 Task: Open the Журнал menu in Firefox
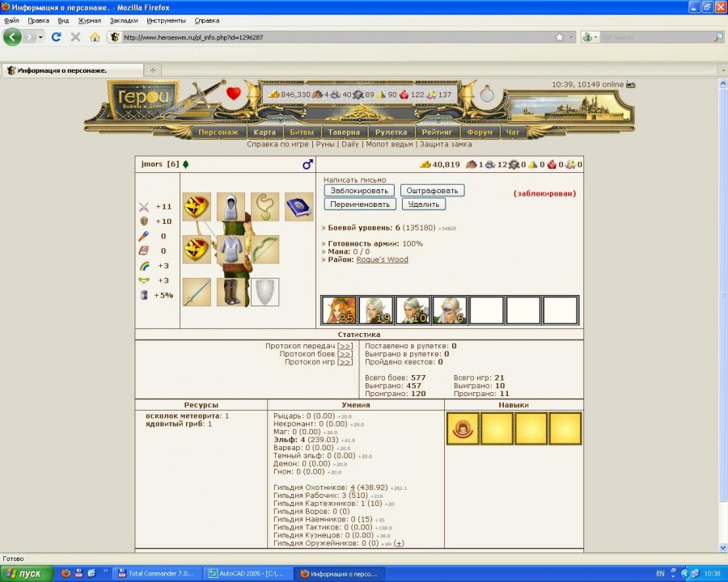(x=89, y=20)
